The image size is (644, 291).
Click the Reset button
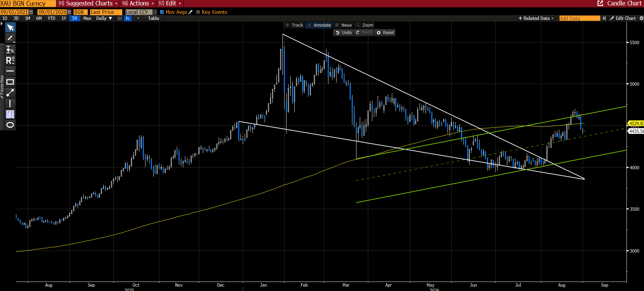coord(385,33)
